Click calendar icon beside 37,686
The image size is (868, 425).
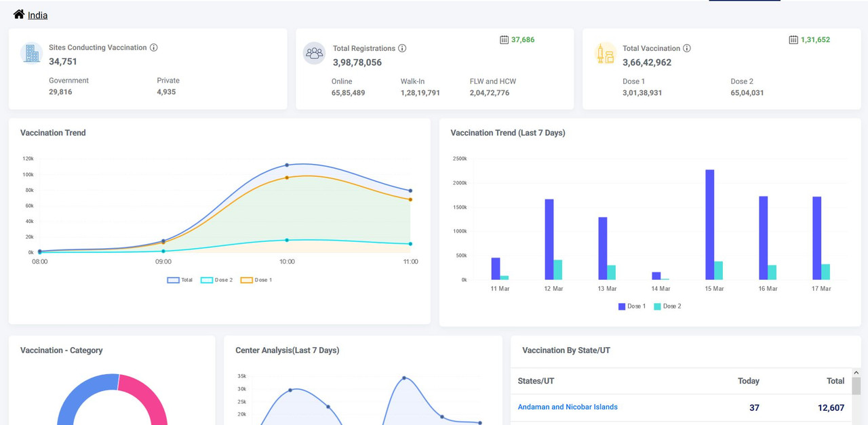click(504, 40)
